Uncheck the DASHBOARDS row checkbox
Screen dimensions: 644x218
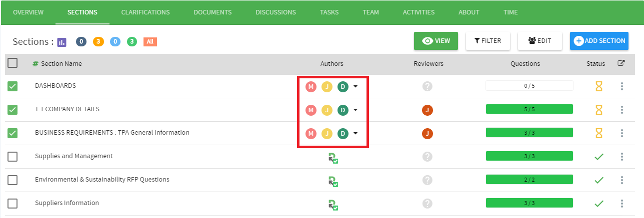coord(12,86)
